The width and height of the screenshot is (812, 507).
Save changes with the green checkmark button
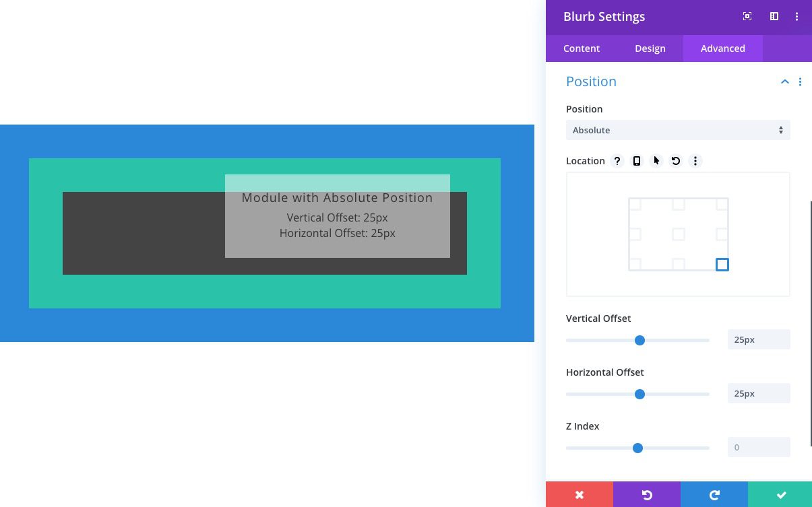click(780, 495)
